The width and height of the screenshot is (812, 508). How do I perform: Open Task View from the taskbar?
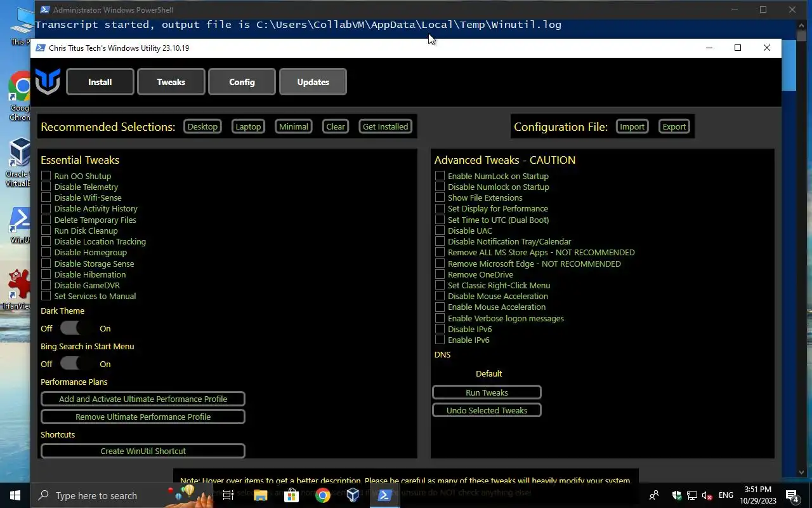228,495
